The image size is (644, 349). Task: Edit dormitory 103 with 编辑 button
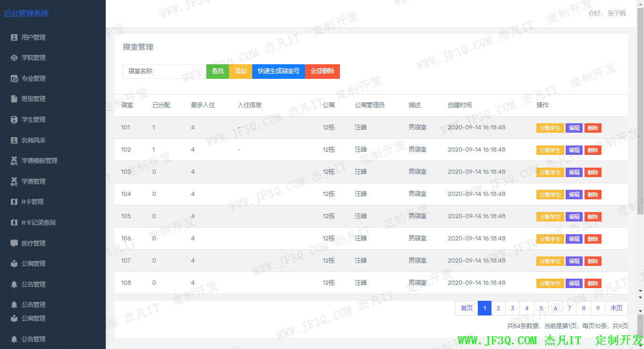[x=574, y=172]
